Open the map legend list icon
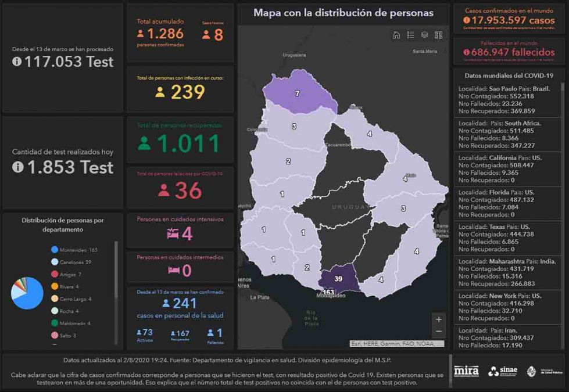The image size is (569, 392). [410, 35]
